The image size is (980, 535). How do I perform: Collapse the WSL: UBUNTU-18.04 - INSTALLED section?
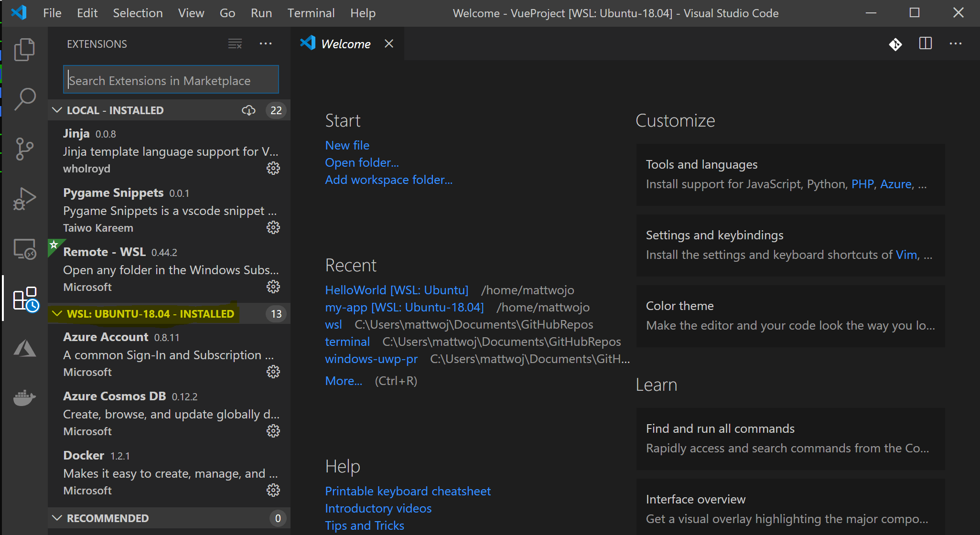(59, 314)
